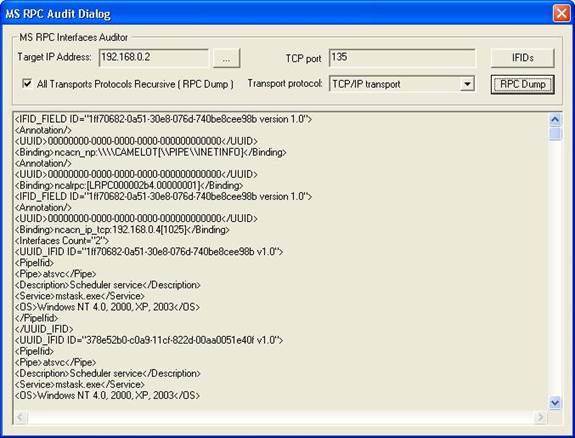Close the MS RPC Audit Dialog
575x438 pixels.
point(561,14)
